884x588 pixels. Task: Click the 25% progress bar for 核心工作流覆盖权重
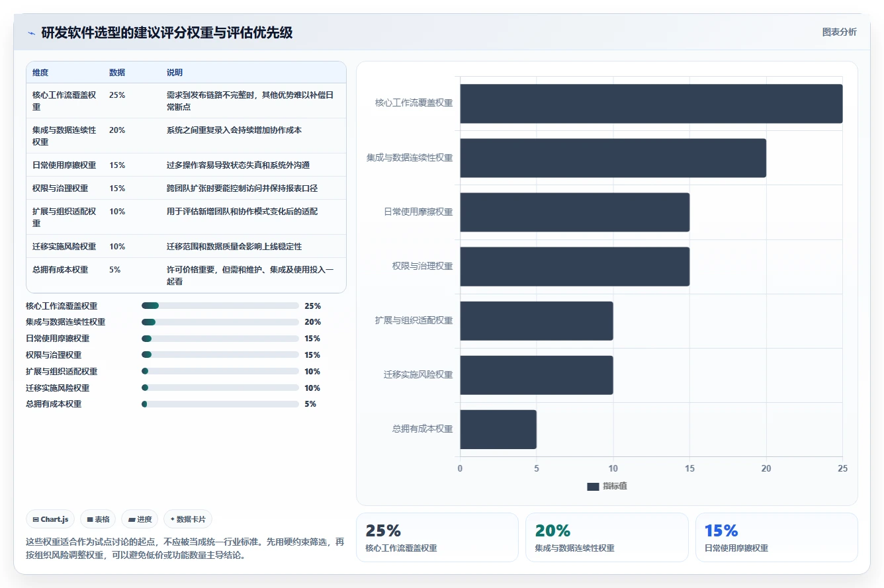tap(220, 306)
